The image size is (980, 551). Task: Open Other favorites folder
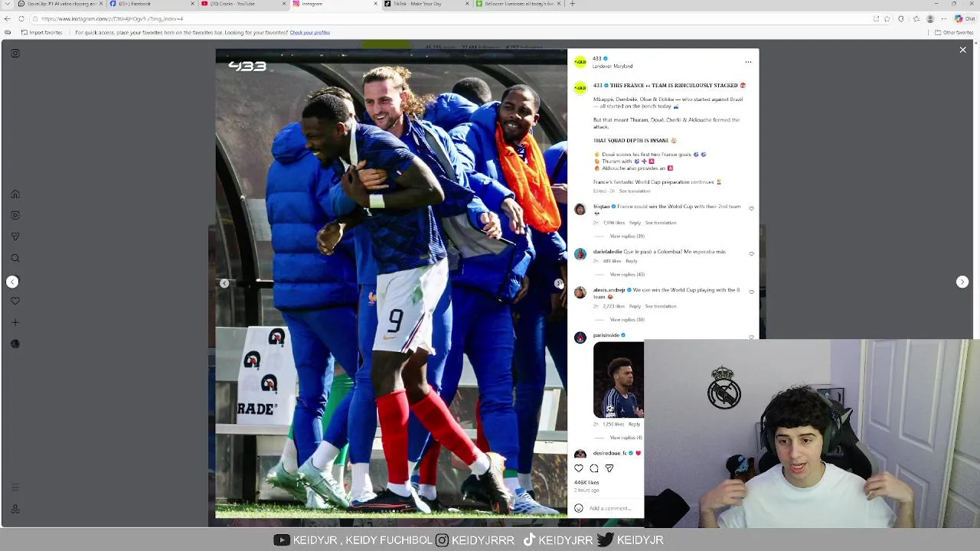coord(954,33)
